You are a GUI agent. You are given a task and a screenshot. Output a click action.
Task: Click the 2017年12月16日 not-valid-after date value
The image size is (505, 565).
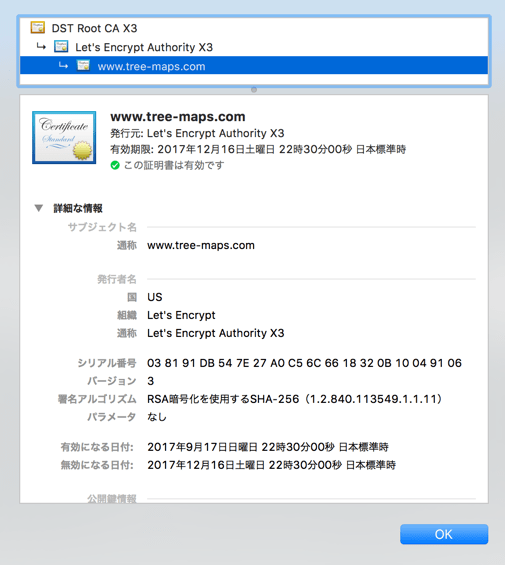271,465
